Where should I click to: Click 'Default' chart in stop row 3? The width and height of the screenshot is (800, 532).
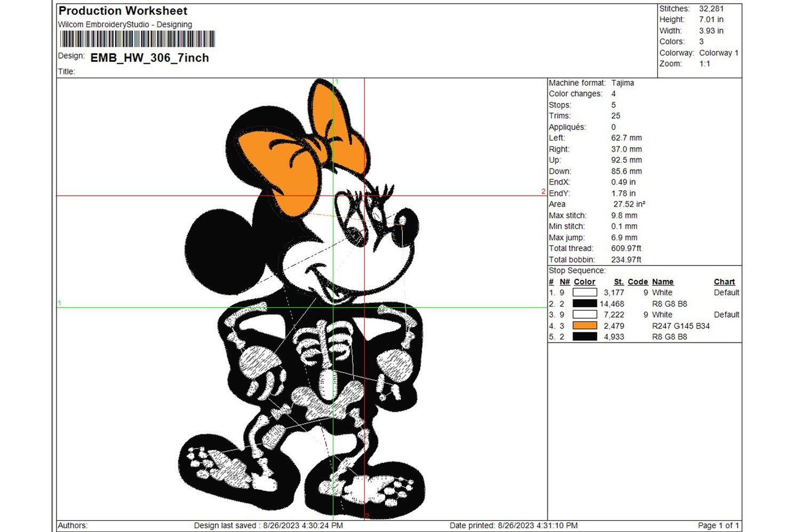tap(726, 315)
